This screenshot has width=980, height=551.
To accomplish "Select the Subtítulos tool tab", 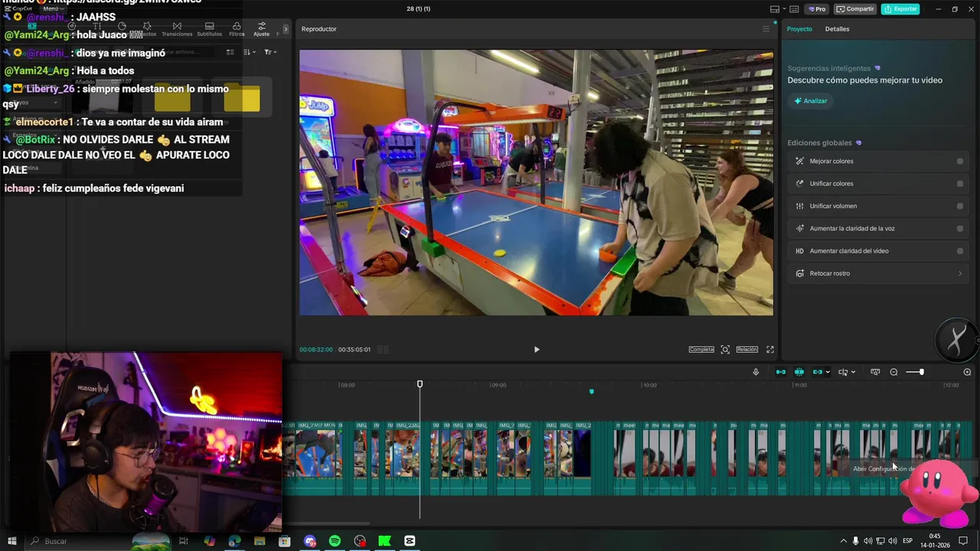I will click(209, 29).
